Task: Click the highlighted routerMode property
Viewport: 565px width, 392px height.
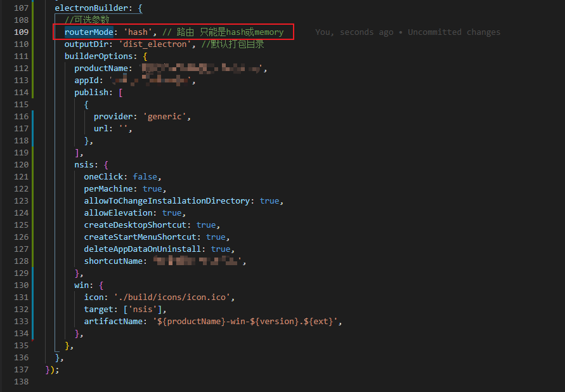Action: [x=88, y=32]
